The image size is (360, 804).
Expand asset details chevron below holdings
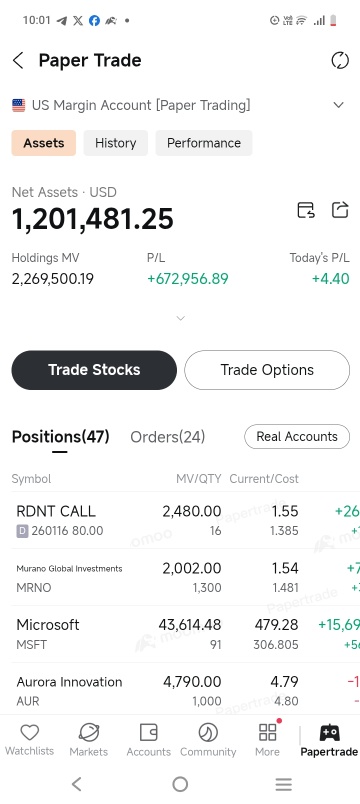pyautogui.click(x=180, y=318)
